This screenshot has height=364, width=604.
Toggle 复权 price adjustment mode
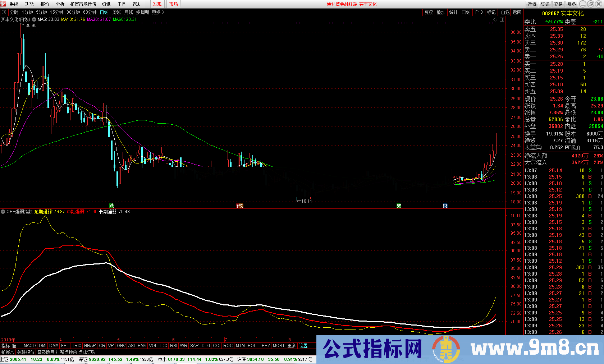click(429, 12)
